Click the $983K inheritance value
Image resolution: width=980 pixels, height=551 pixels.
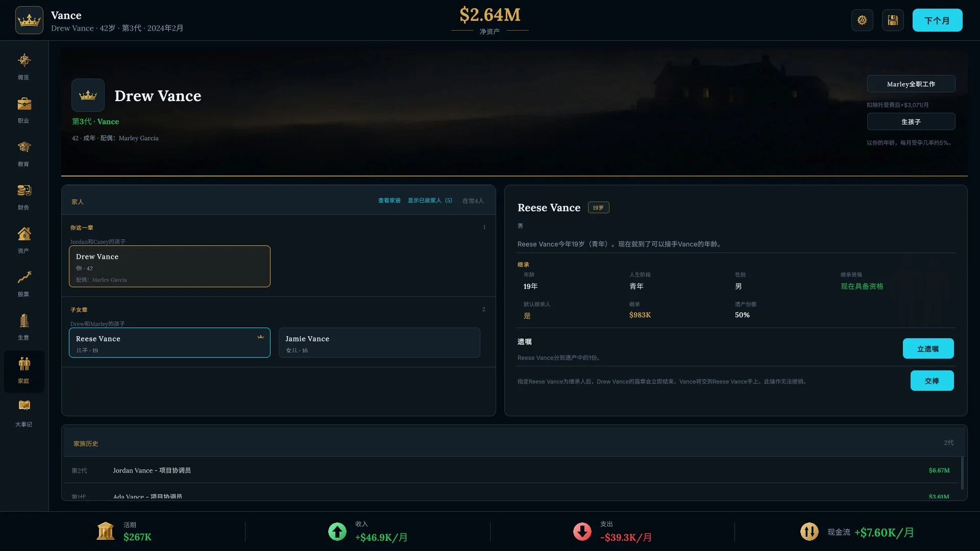pos(640,315)
